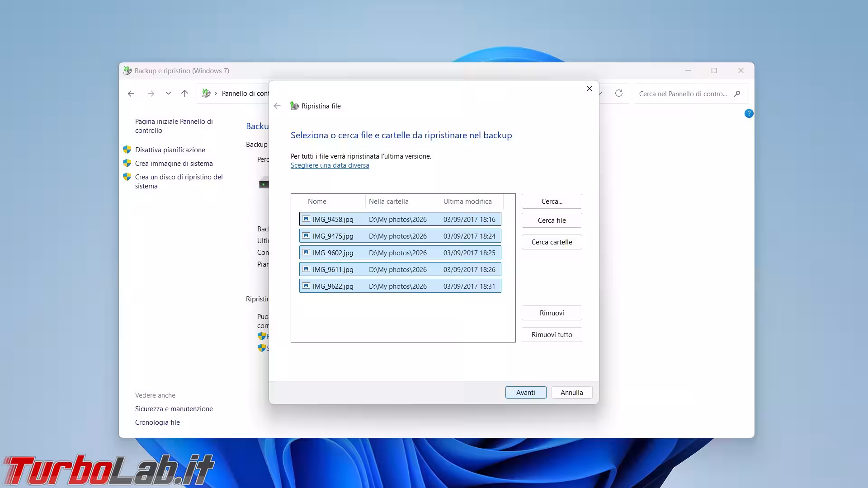Click the wizard back arrow in Ripristina file
This screenshot has width=868, height=488.
point(277,106)
